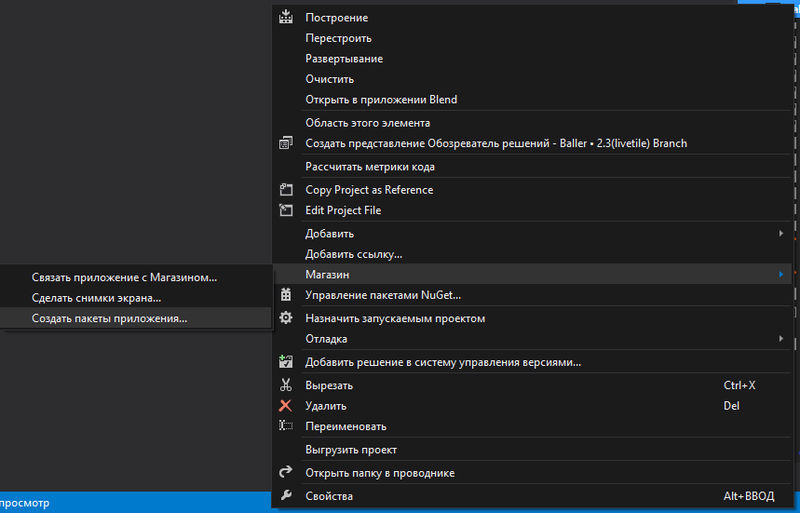Select Связать приложение с Магазином... in submenu

(x=135, y=277)
